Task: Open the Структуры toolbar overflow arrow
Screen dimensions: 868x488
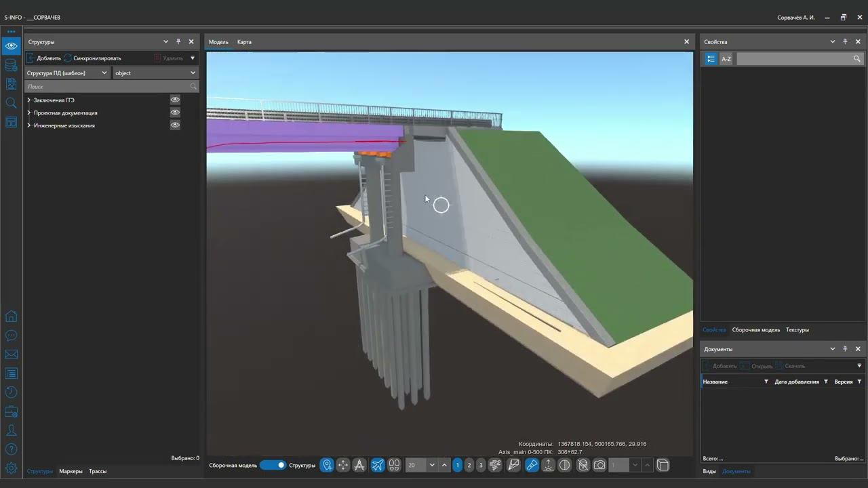Action: 193,58
